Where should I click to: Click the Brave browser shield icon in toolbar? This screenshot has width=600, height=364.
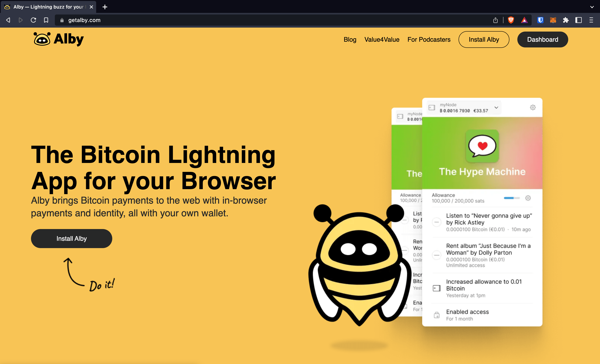[511, 20]
